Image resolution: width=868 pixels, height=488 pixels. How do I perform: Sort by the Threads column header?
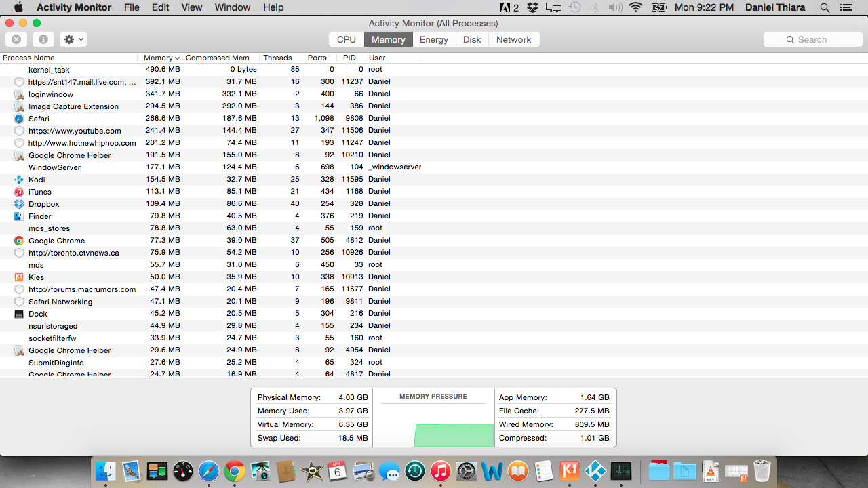280,58
